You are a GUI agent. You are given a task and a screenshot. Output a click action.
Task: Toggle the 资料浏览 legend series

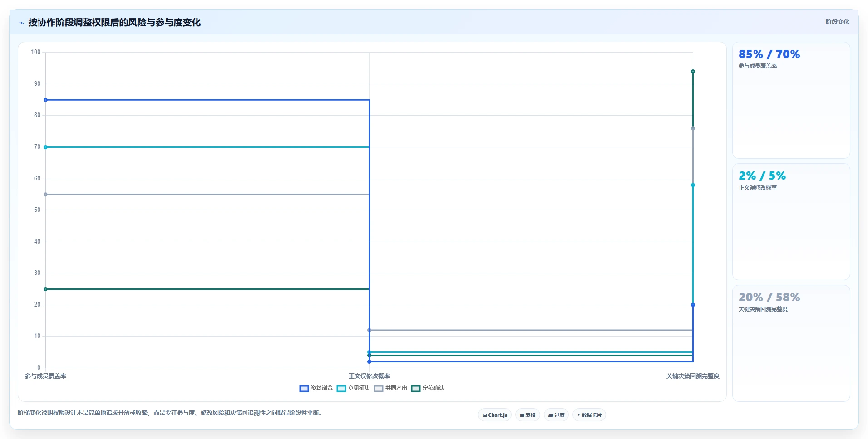[316, 388]
